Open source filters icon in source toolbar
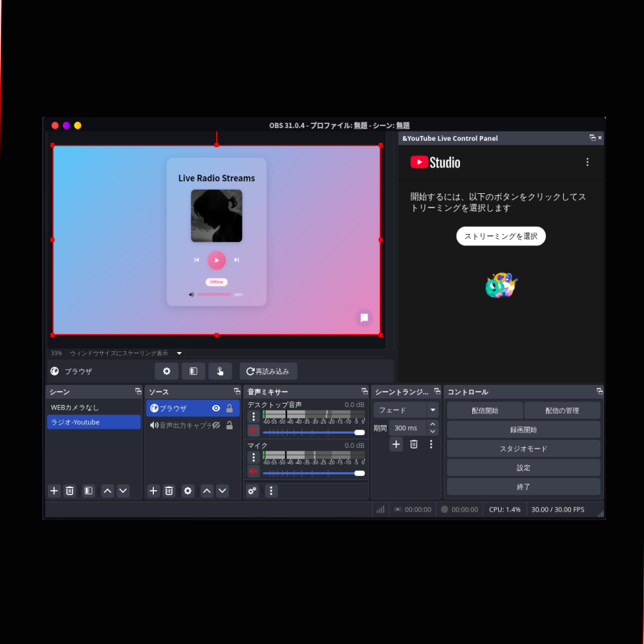Screen dimensions: 644x644 coord(192,371)
